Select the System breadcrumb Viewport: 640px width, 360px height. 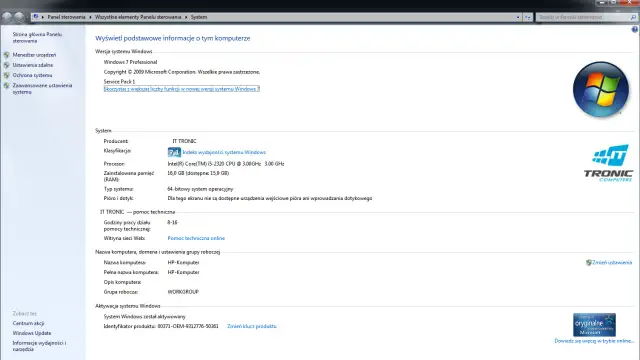[199, 17]
